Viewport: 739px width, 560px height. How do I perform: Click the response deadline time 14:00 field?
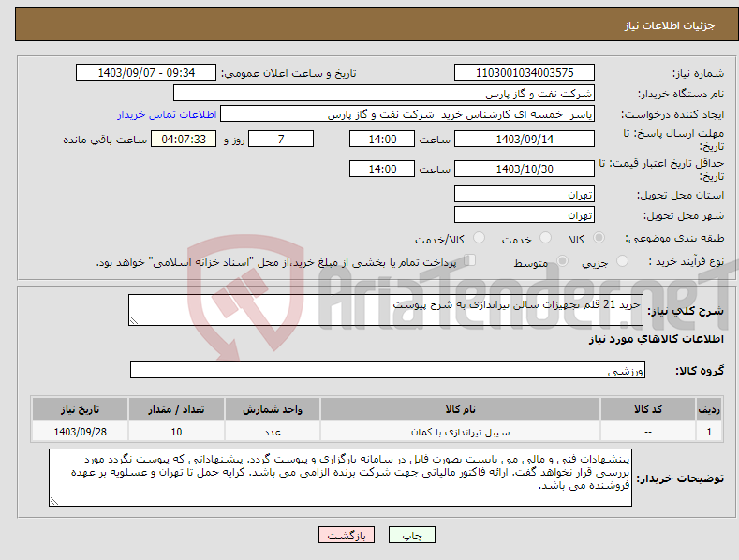pyautogui.click(x=382, y=139)
